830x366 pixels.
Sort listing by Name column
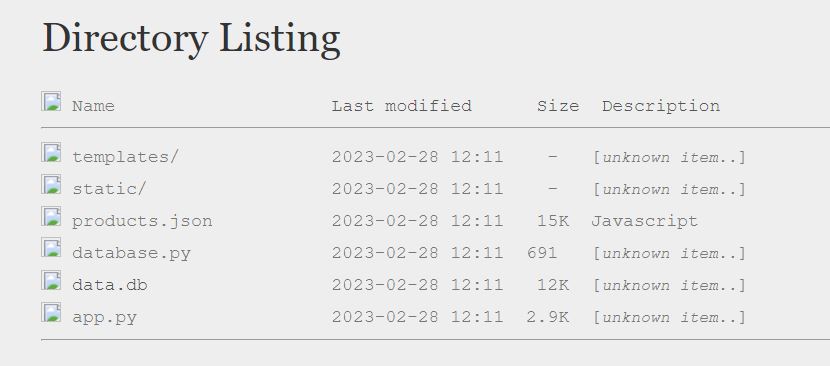[x=93, y=106]
